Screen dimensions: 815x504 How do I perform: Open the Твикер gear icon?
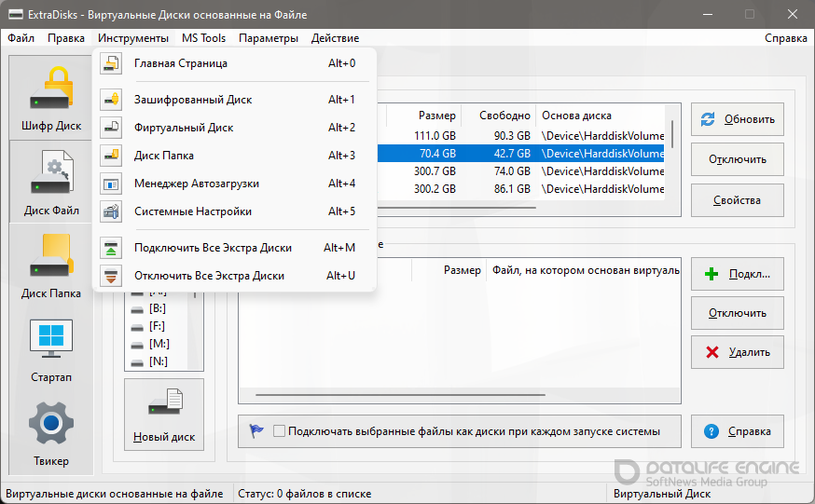(x=51, y=423)
